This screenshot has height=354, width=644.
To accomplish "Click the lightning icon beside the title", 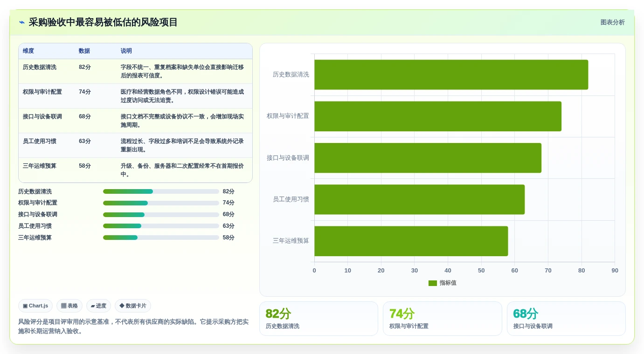I will tap(22, 22).
